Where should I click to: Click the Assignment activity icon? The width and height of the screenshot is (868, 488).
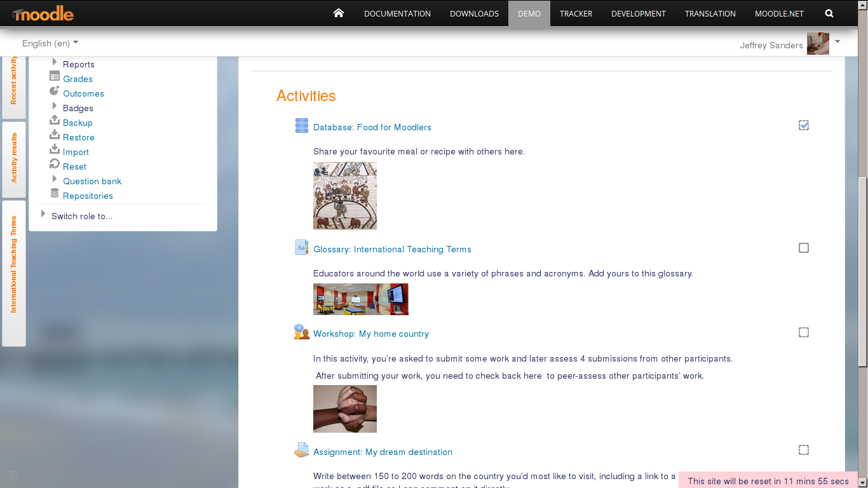tap(302, 451)
